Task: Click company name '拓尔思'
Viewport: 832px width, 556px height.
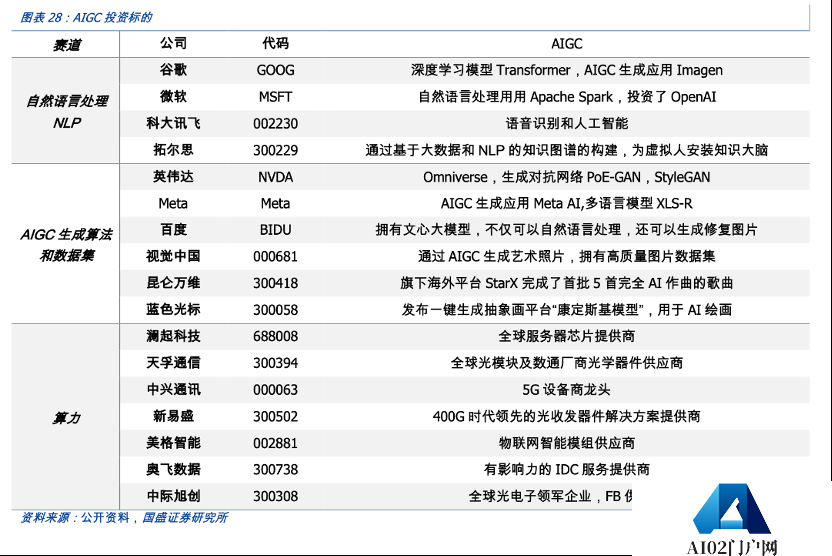Action: (x=174, y=150)
